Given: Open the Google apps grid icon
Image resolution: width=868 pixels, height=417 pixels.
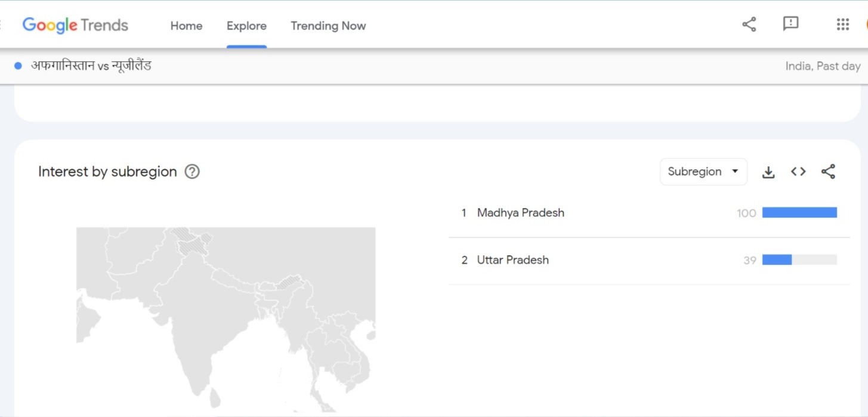Looking at the screenshot, I should (842, 24).
